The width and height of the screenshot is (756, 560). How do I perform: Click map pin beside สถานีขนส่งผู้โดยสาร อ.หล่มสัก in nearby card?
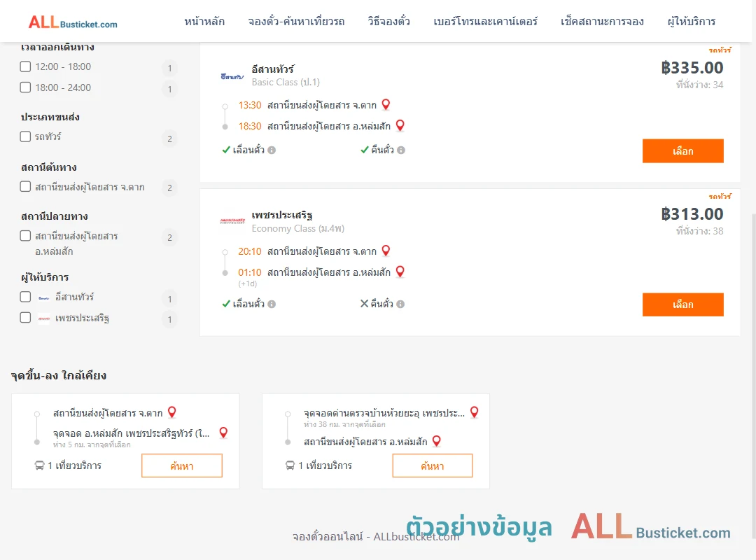pyautogui.click(x=436, y=441)
